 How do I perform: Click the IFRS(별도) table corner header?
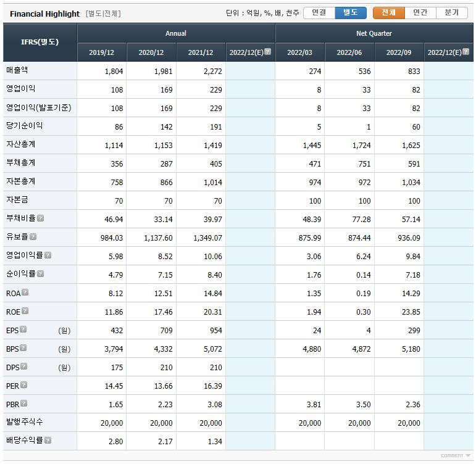tap(40, 42)
